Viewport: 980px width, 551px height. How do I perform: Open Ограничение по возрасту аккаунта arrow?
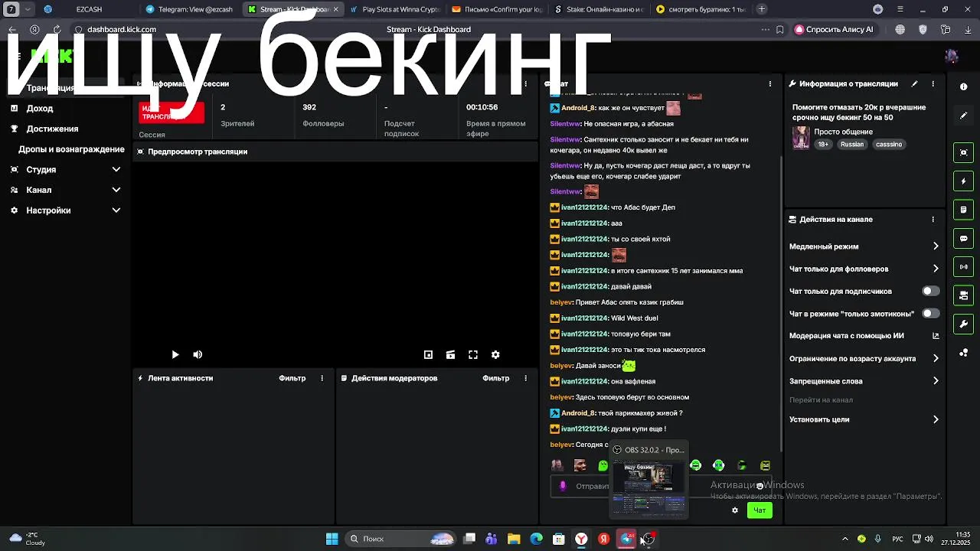point(936,358)
